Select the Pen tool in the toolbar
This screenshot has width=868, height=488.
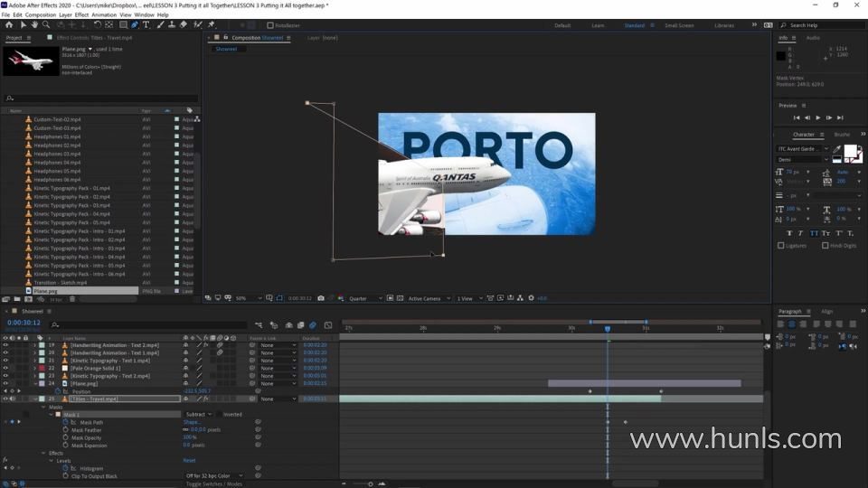pyautogui.click(x=135, y=25)
